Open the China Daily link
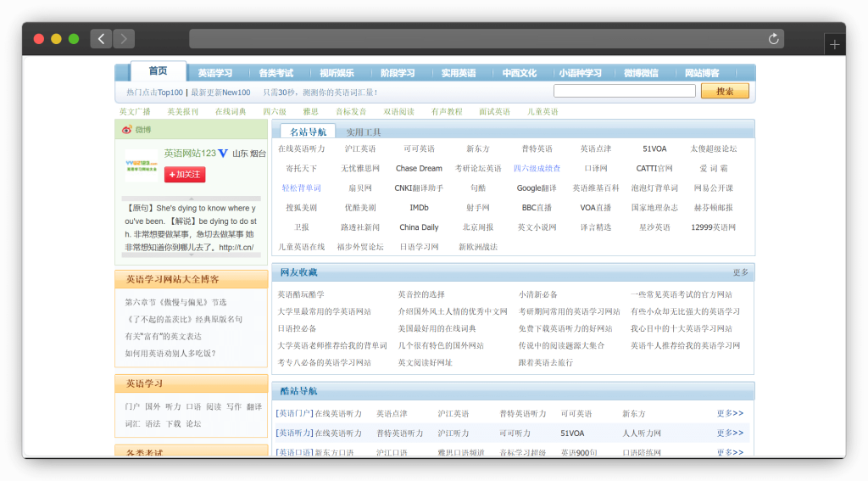Screen dimensions: 868x481 point(419,227)
